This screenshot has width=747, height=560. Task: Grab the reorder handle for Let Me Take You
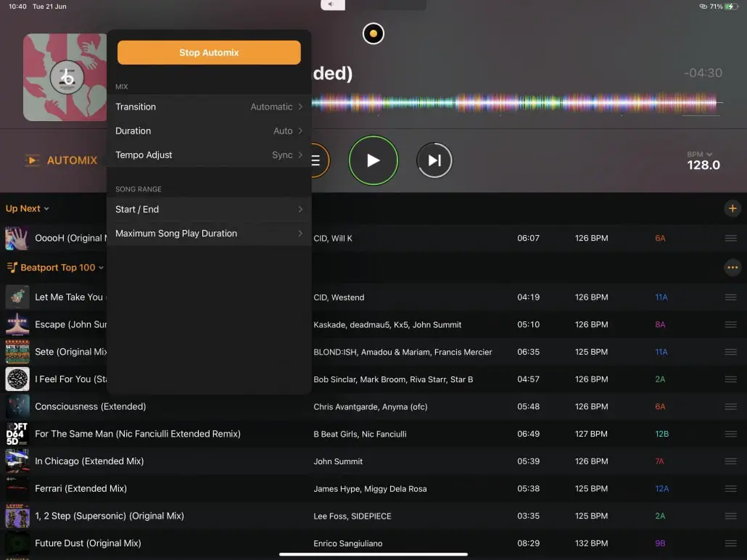click(731, 297)
